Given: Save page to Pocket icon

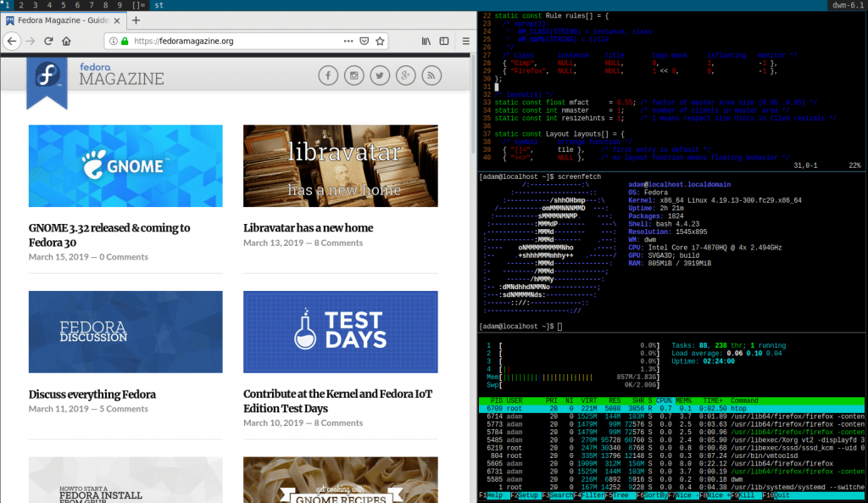Looking at the screenshot, I should (364, 41).
